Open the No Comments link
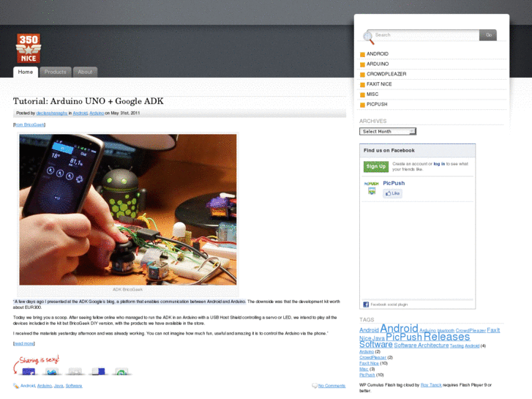This screenshot has width=532, height=399. click(x=331, y=386)
